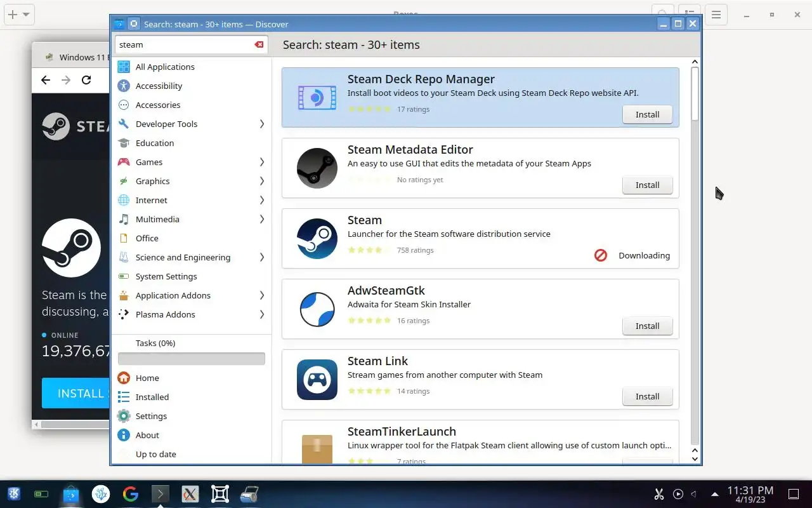This screenshot has width=812, height=508.
Task: Select the Up to date entry
Action: tap(191, 454)
